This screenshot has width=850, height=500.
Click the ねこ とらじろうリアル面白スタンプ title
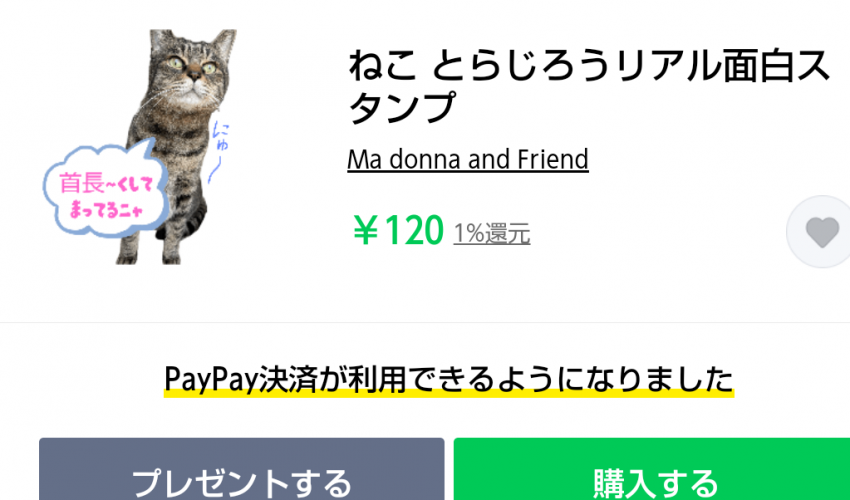(x=589, y=86)
